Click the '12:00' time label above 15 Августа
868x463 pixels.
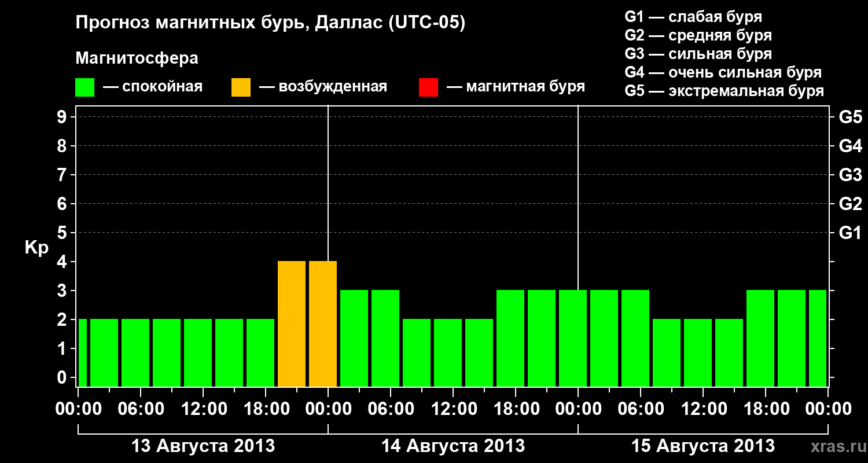click(703, 409)
